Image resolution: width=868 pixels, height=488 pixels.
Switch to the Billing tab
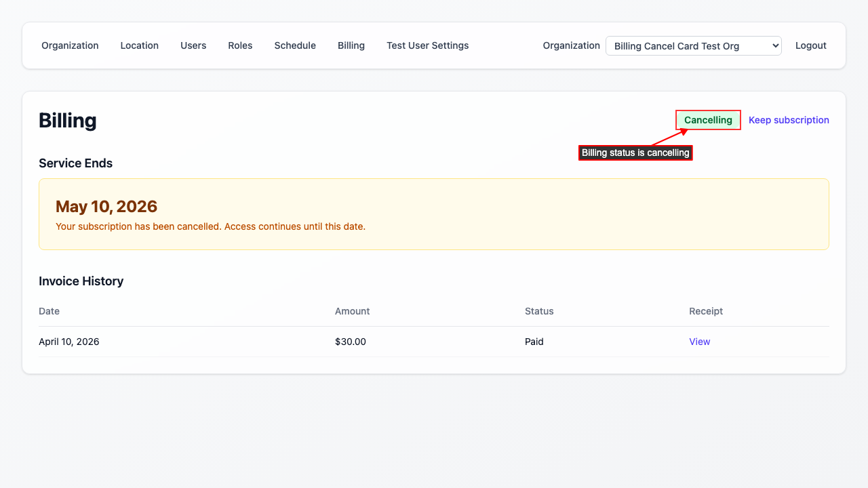click(x=351, y=45)
